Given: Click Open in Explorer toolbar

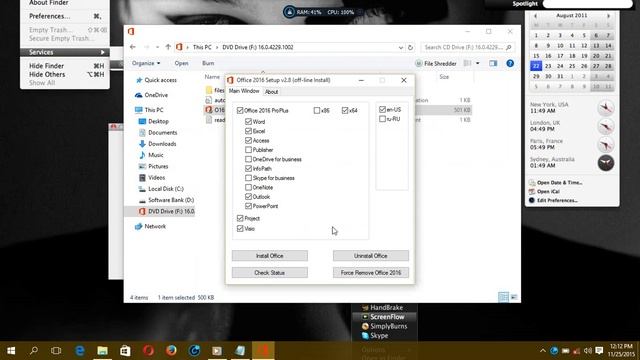Looking at the screenshot, I should pos(182,63).
